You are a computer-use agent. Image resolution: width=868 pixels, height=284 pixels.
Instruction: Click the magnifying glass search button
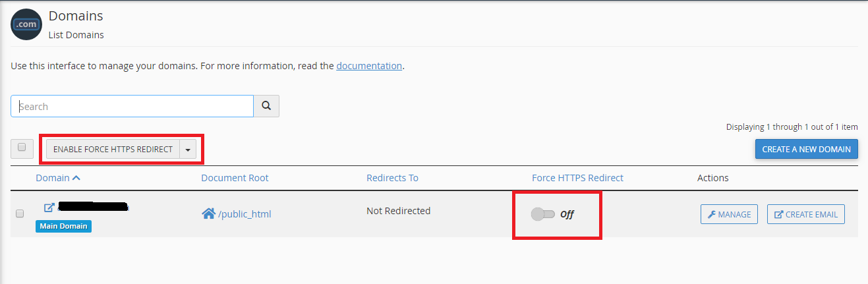[x=266, y=106]
